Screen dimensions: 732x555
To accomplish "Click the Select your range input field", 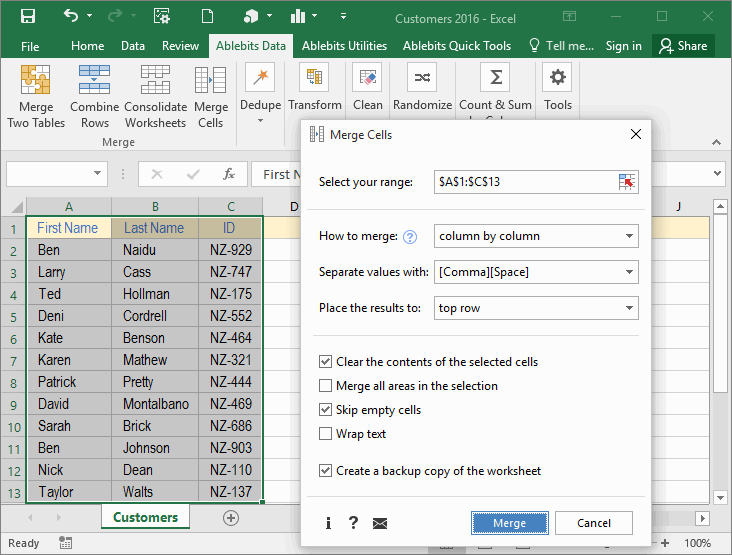I will point(524,181).
